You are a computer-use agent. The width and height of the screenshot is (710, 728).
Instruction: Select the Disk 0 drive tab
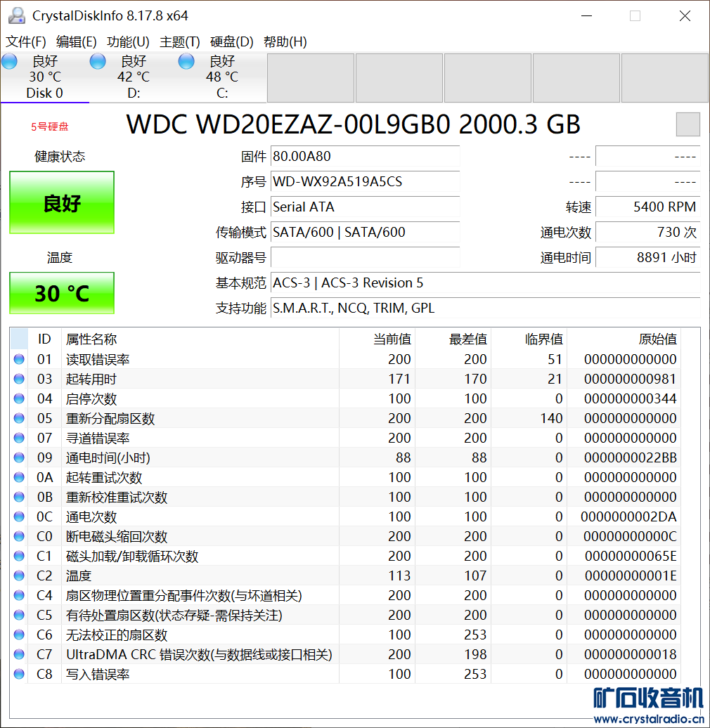44,77
